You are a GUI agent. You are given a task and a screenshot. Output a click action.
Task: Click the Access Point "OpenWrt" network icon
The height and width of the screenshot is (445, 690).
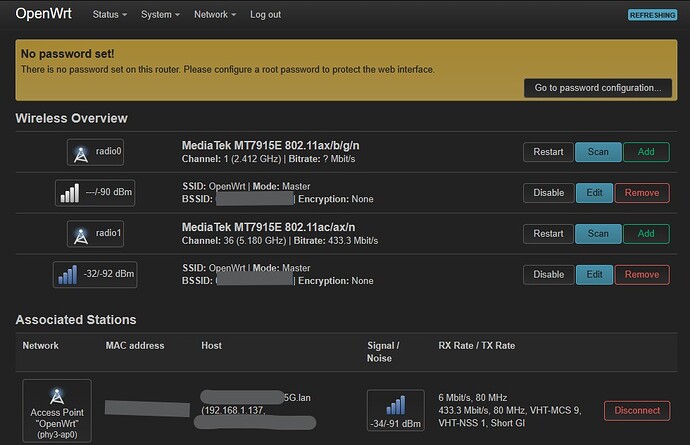tap(56, 411)
